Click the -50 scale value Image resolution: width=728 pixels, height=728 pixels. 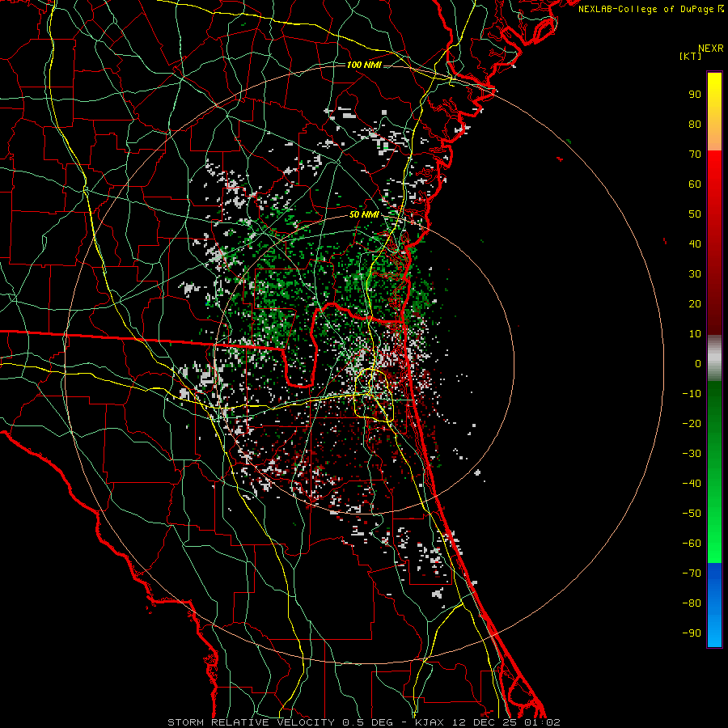coord(692,513)
